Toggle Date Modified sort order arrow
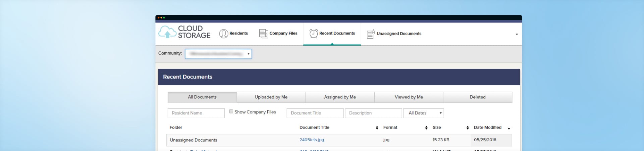Image resolution: width=644 pixels, height=151 pixels. 509,129
